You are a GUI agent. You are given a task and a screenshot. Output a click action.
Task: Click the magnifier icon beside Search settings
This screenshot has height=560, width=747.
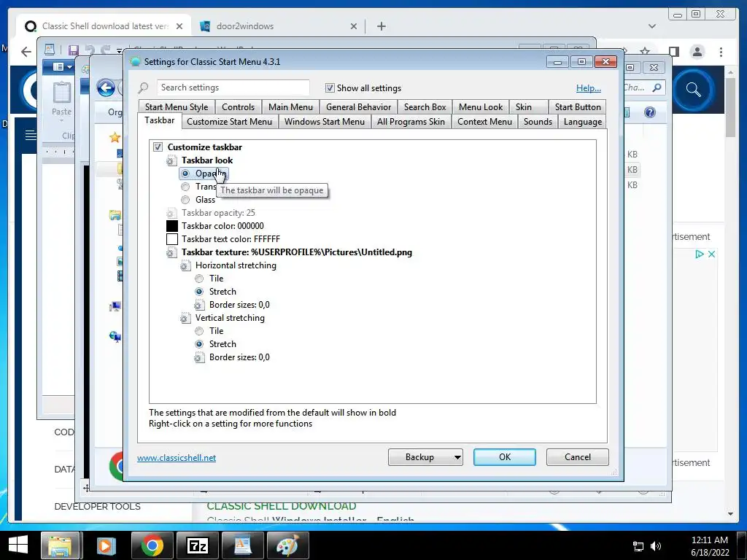(144, 88)
